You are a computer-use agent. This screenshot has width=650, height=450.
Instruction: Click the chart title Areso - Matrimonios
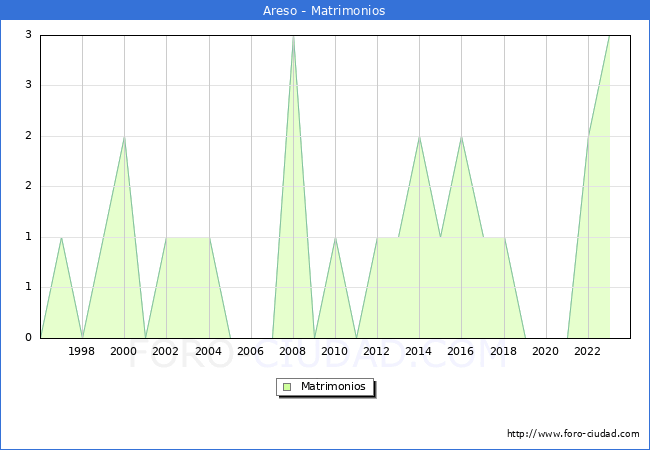click(x=324, y=10)
